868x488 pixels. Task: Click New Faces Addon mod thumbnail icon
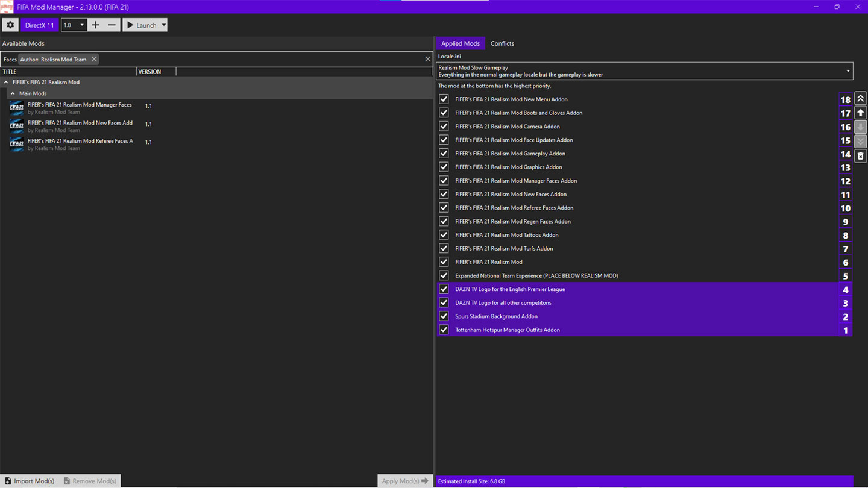click(16, 126)
